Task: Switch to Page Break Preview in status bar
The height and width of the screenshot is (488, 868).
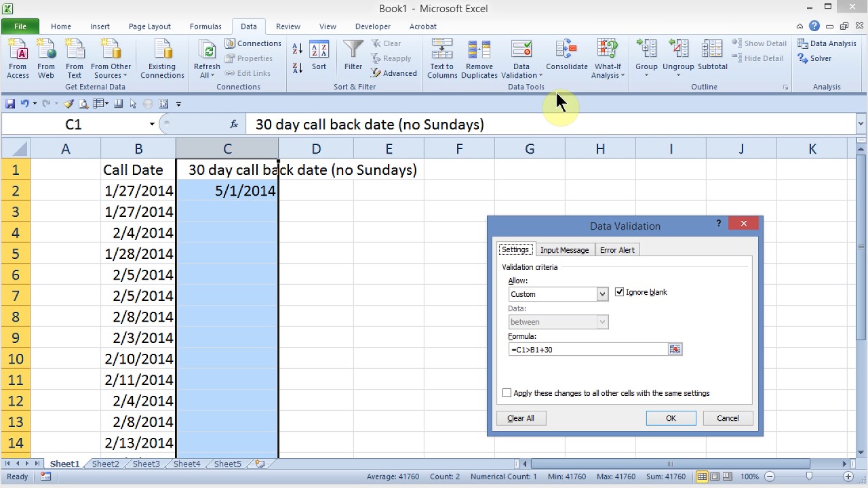Action: pyautogui.click(x=728, y=476)
